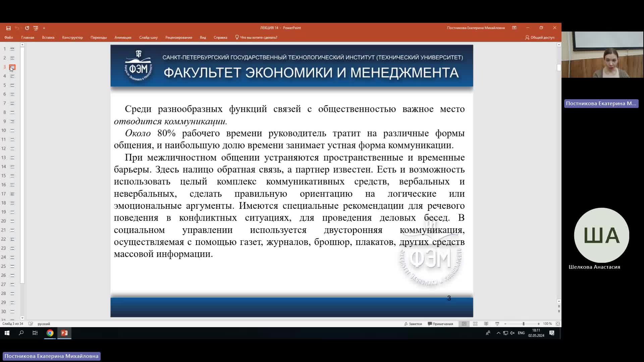Click the Общий доступ share button

[x=540, y=38]
